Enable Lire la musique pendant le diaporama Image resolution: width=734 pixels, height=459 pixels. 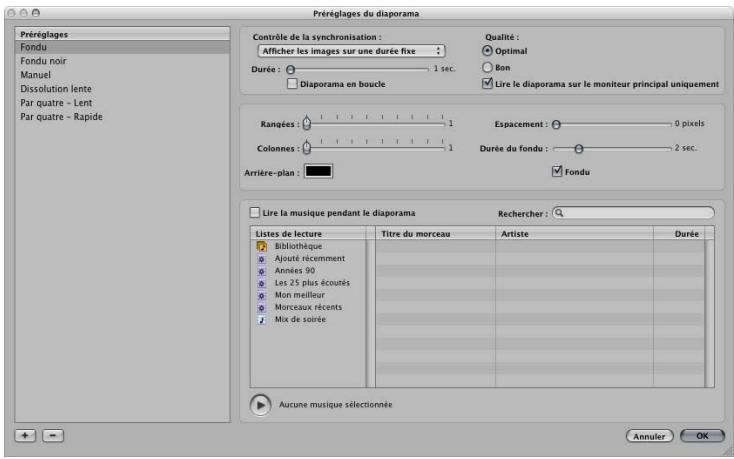click(x=255, y=213)
